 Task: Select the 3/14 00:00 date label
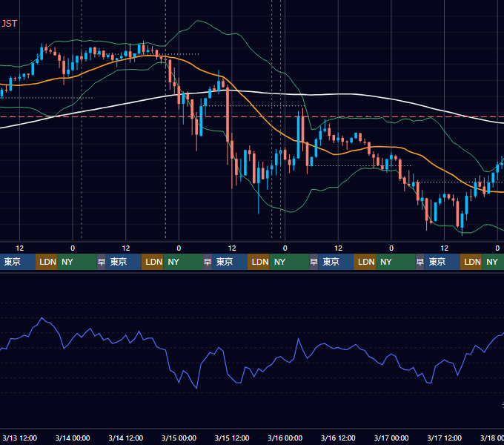pos(73,438)
